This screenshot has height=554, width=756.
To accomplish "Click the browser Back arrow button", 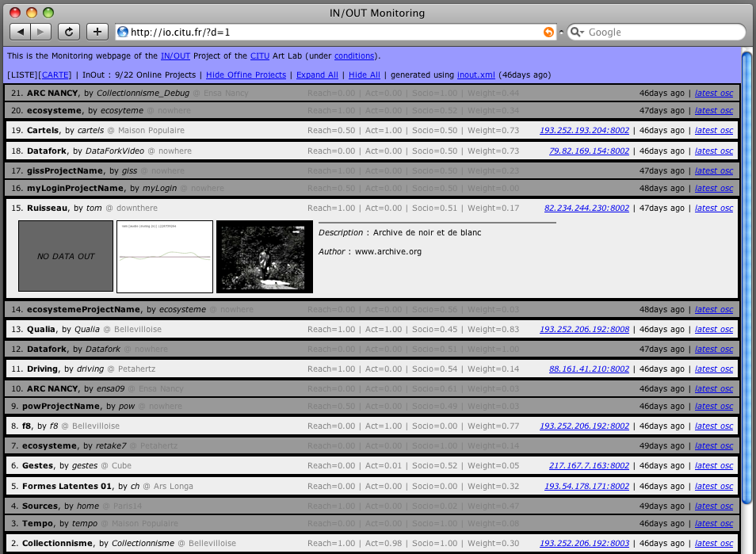I will 21,32.
